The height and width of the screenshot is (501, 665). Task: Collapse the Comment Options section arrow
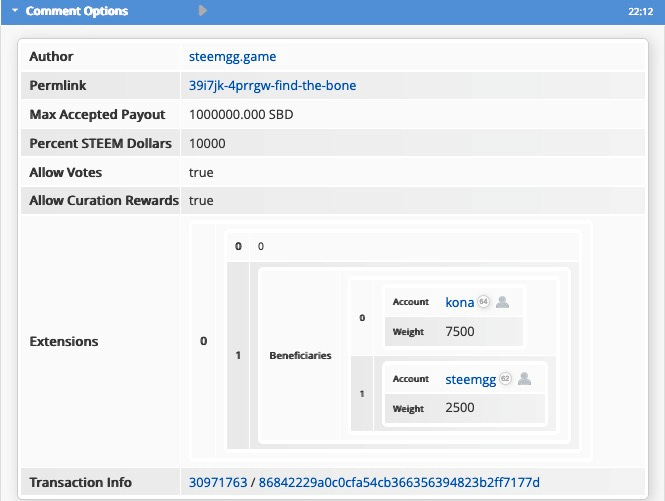15,10
